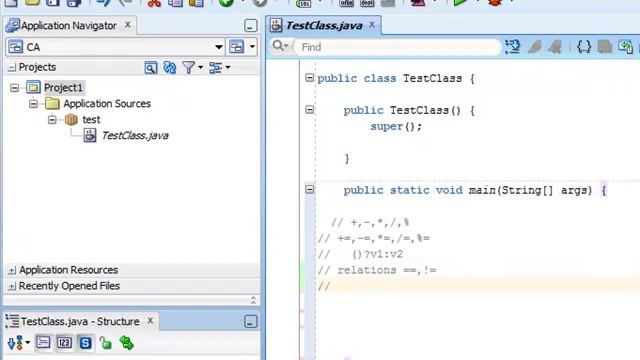The image size is (640, 360).
Task: Click the curly braces Surround With icon
Action: (584, 47)
